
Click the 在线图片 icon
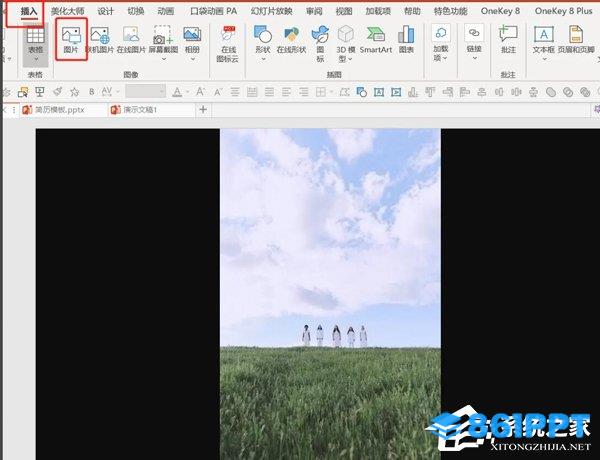[x=131, y=39]
